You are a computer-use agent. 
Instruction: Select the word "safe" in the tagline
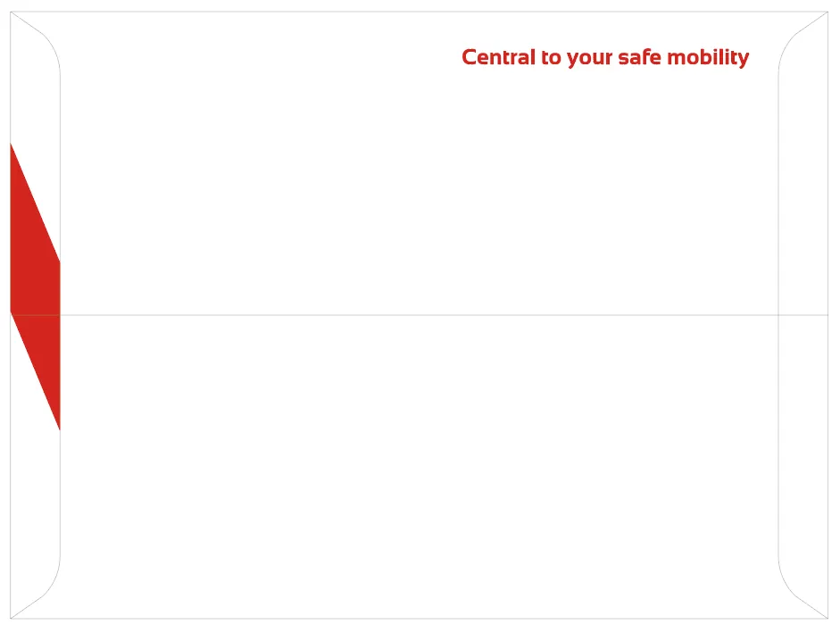(x=638, y=57)
